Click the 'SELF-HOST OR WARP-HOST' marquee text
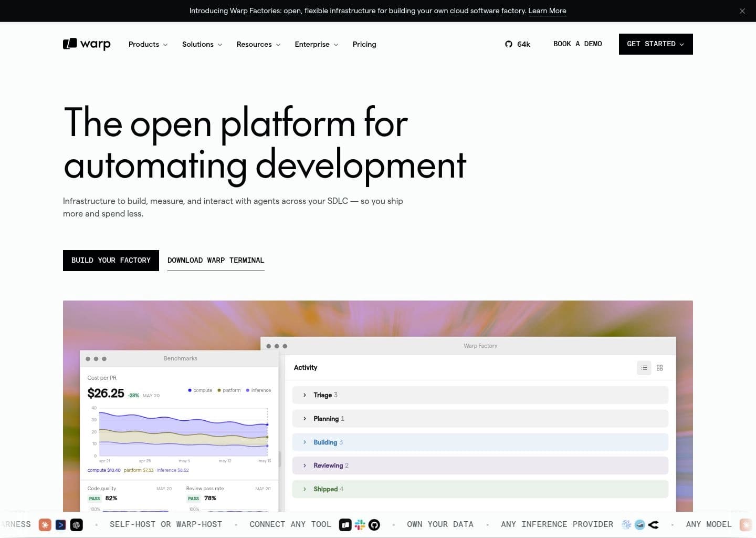 point(166,524)
